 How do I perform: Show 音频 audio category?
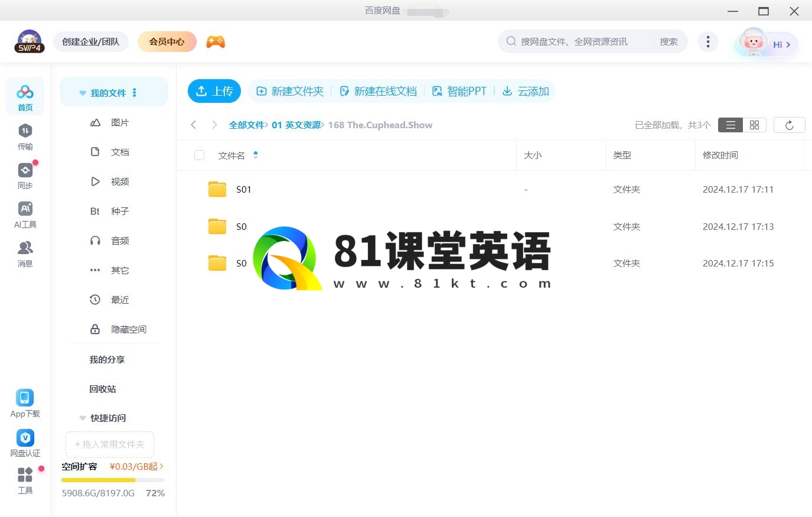(x=110, y=240)
